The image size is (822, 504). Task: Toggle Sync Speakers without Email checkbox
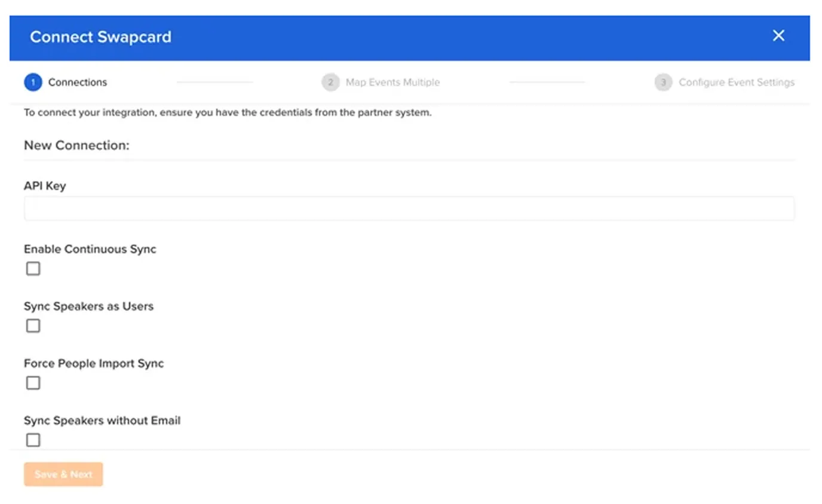33,440
